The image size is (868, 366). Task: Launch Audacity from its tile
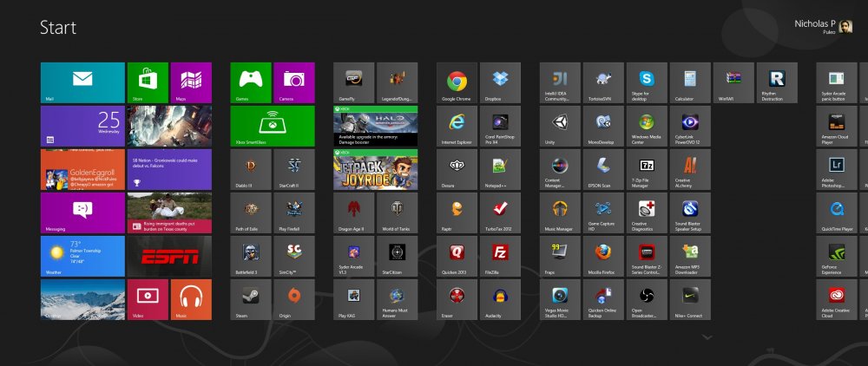point(500,299)
